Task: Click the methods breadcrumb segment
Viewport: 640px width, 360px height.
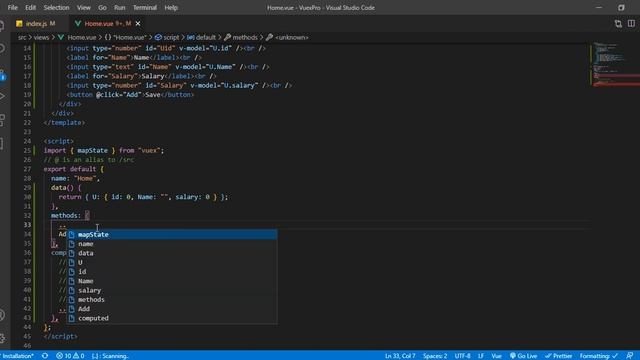Action: tap(245, 37)
